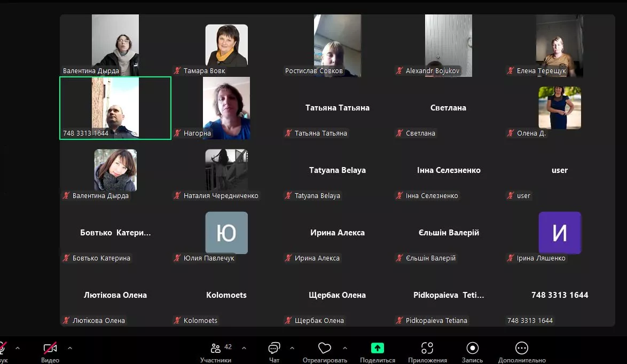
Task: Expand the chevron next to Участники
Action: [x=244, y=348]
